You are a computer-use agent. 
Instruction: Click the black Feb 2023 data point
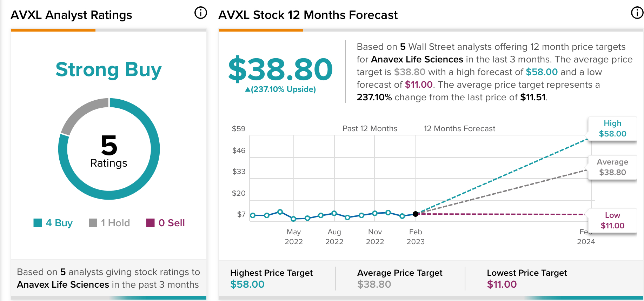pyautogui.click(x=416, y=214)
